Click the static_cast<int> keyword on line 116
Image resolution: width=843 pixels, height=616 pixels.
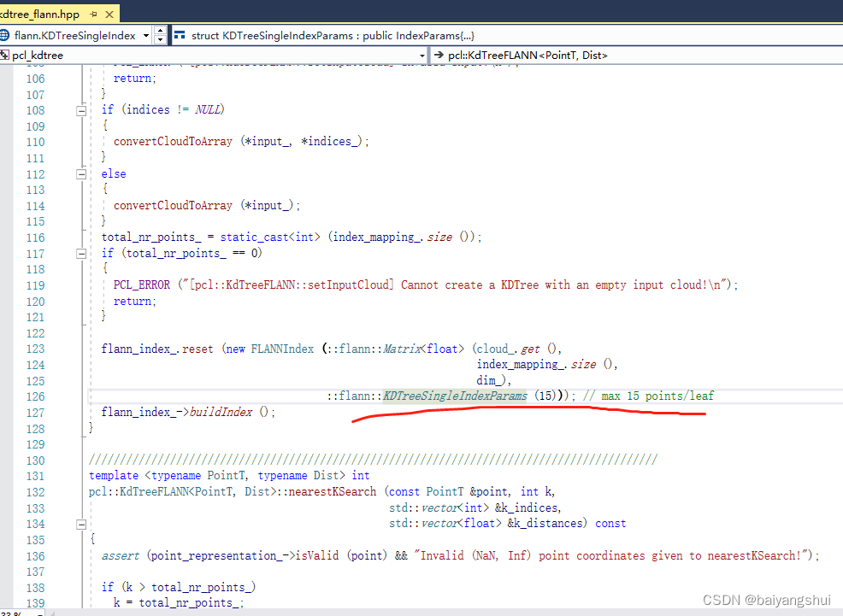[270, 238]
